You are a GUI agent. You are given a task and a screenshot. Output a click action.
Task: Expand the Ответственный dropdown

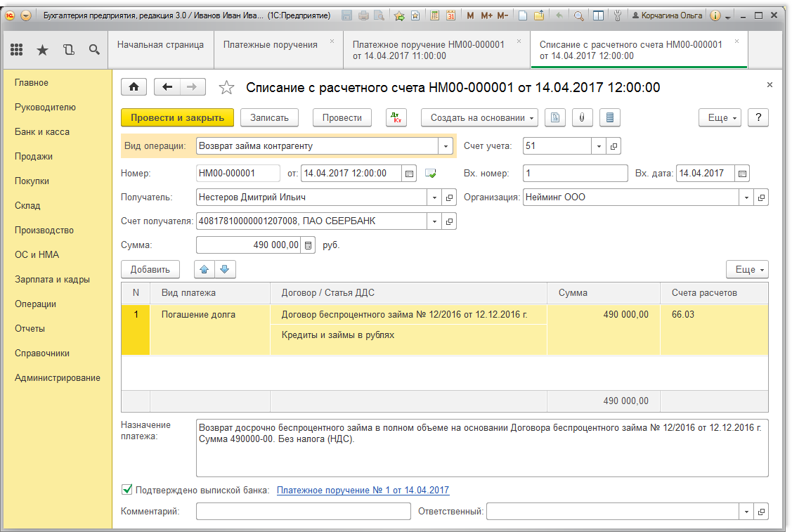coord(746,512)
